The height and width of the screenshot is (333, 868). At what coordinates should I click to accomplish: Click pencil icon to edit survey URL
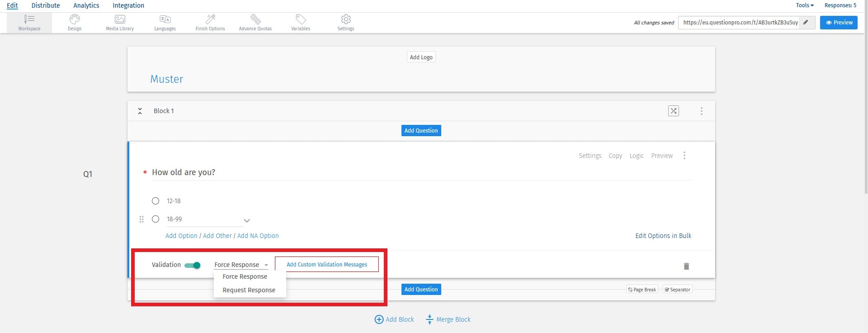point(806,22)
